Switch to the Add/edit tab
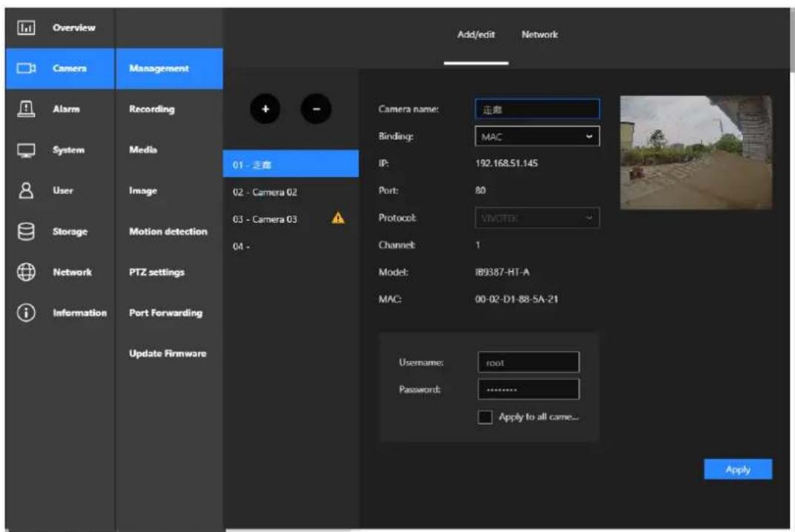The image size is (795, 532). [476, 35]
